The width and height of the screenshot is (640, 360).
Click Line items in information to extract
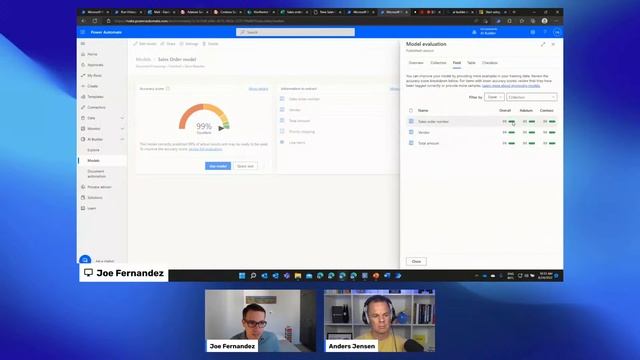[x=297, y=143]
